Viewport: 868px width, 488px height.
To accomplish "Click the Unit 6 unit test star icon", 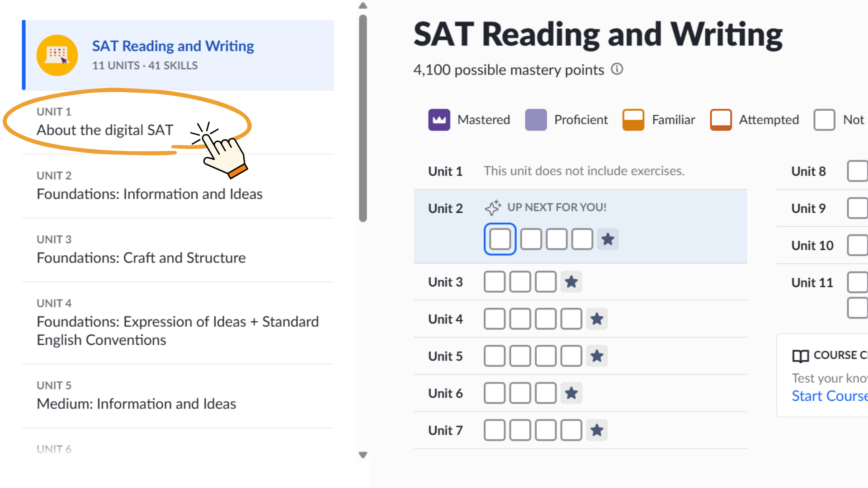I will [571, 393].
